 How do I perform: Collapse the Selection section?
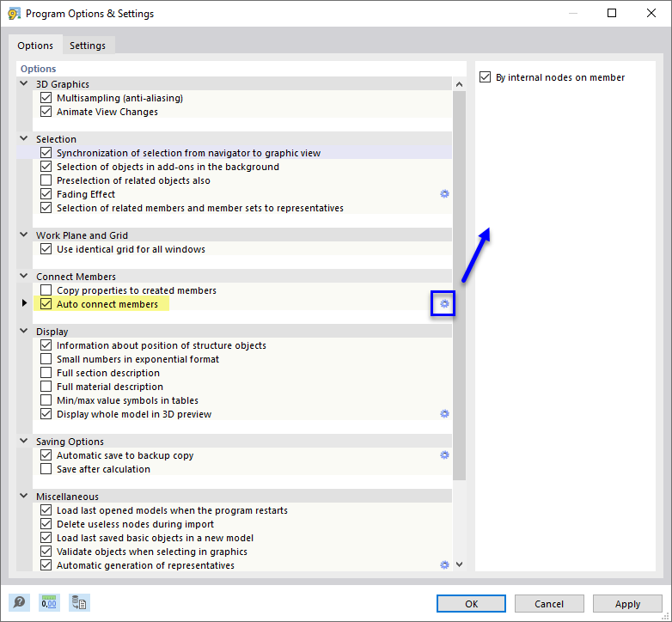24,138
